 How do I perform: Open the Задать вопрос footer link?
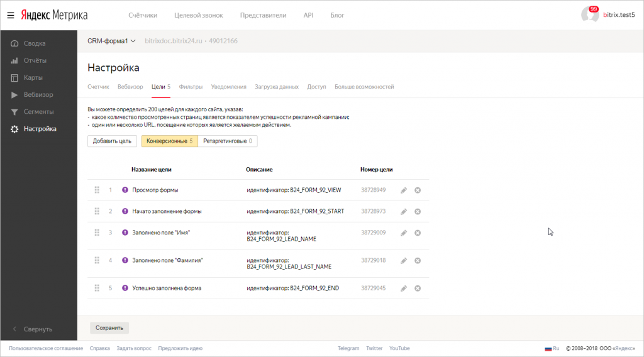pos(134,348)
